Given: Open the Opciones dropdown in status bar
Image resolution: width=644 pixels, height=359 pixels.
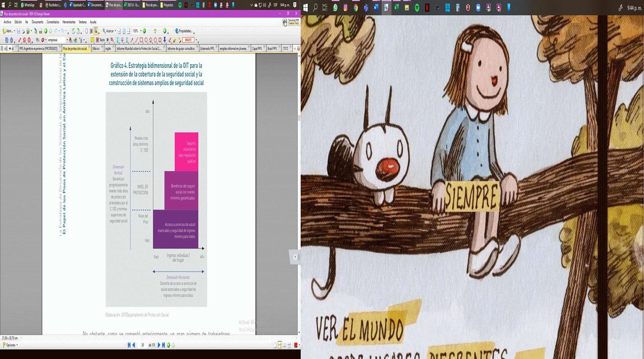Looking at the screenshot, I should point(10,345).
